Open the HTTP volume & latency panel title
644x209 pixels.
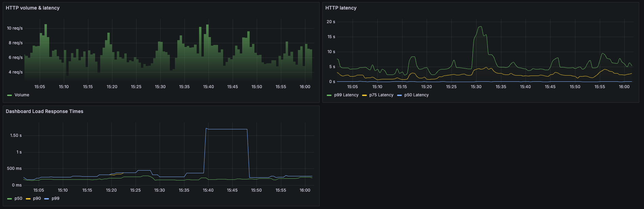coord(33,8)
